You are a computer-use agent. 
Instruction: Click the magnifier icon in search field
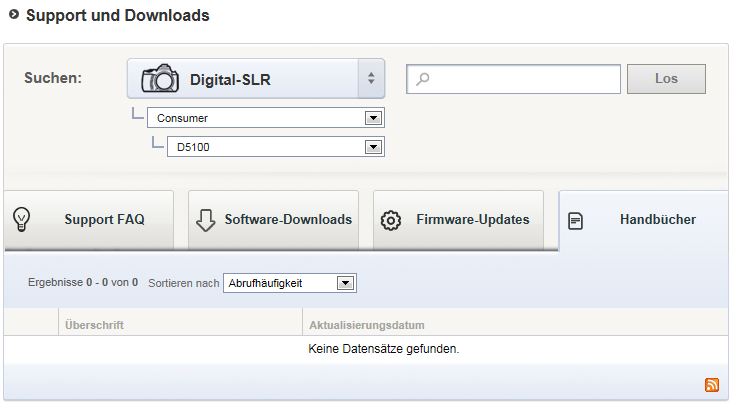[423, 79]
